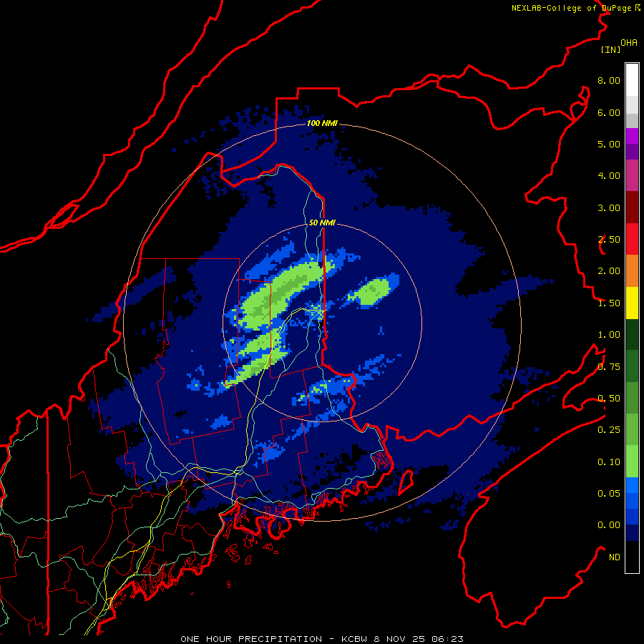This screenshot has height=644, width=644.
Task: Pick the pink swatch beside 4.00
Action: [632, 176]
